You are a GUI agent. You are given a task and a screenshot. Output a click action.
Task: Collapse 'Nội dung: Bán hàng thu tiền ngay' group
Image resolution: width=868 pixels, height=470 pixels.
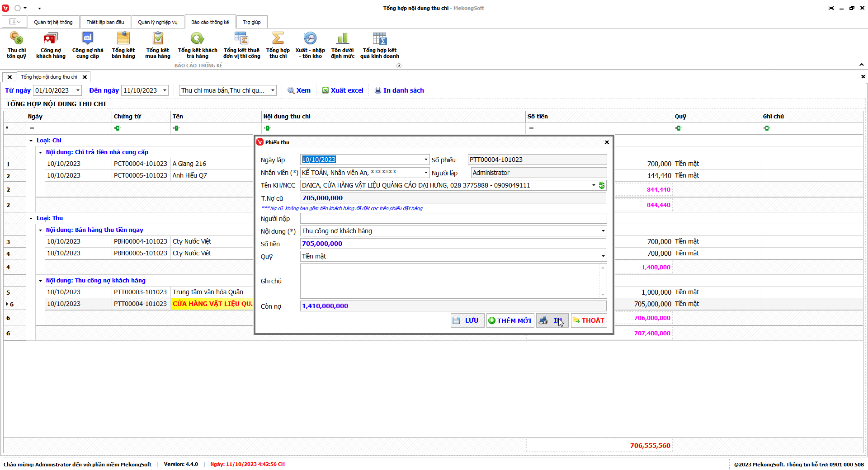click(40, 230)
